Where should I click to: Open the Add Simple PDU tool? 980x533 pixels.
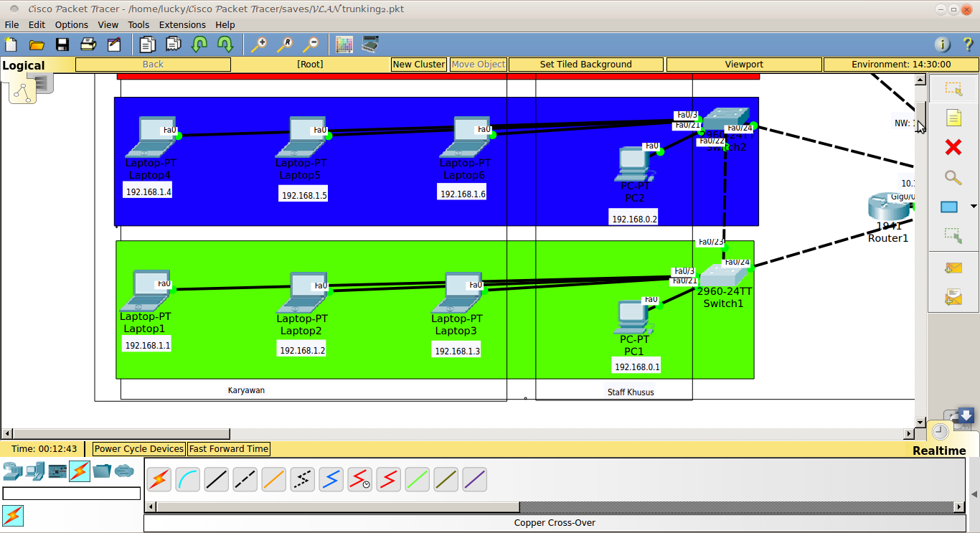pyautogui.click(x=954, y=268)
